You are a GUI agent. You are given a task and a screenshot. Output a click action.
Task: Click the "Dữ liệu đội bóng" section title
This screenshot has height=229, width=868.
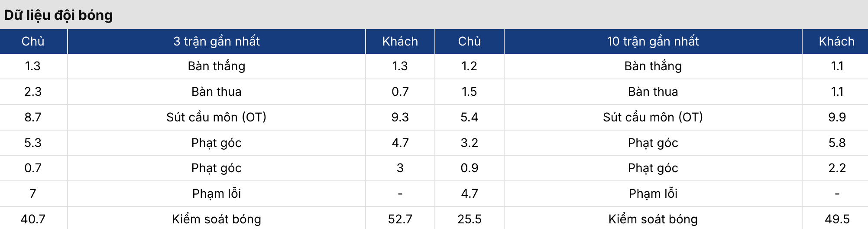58,15
